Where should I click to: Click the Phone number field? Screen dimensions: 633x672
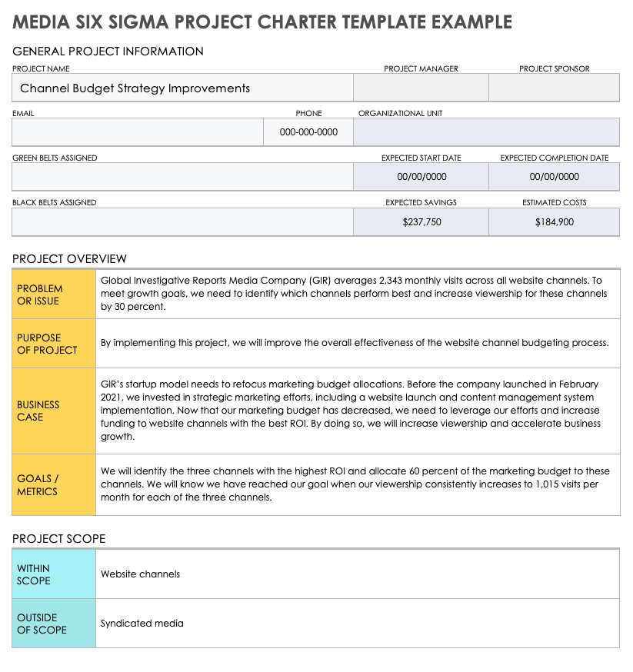(x=308, y=132)
